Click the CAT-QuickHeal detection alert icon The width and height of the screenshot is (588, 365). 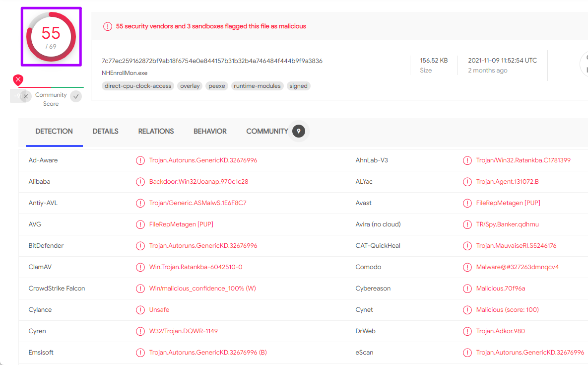point(467,246)
